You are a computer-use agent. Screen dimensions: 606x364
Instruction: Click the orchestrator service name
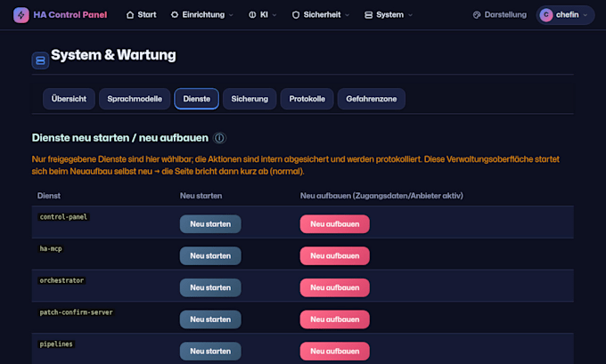(61, 280)
